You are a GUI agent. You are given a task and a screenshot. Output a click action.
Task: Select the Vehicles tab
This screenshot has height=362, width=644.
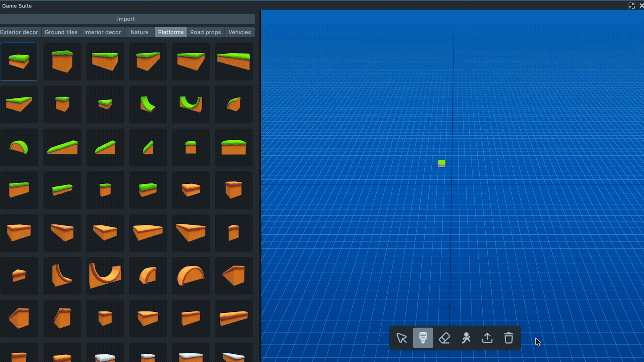(239, 32)
